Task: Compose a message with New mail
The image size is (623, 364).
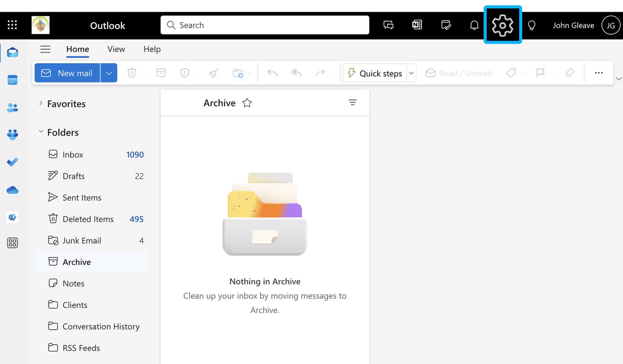Action: [68, 73]
